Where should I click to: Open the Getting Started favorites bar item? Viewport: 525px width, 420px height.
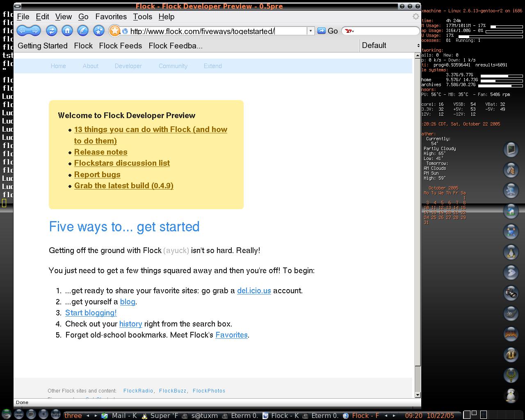[43, 46]
